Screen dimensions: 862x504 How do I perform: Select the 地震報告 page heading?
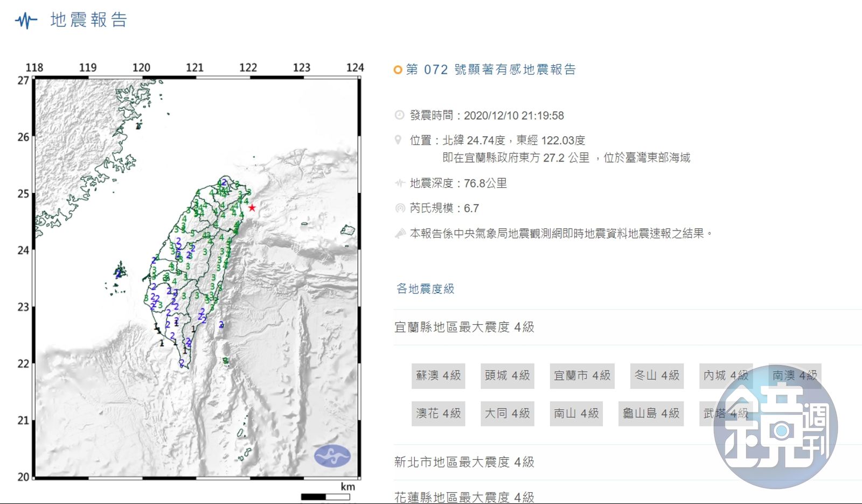click(89, 20)
